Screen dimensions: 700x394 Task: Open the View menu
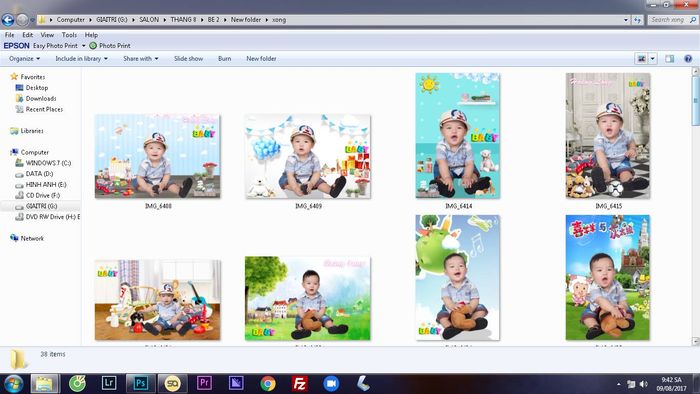(x=47, y=35)
